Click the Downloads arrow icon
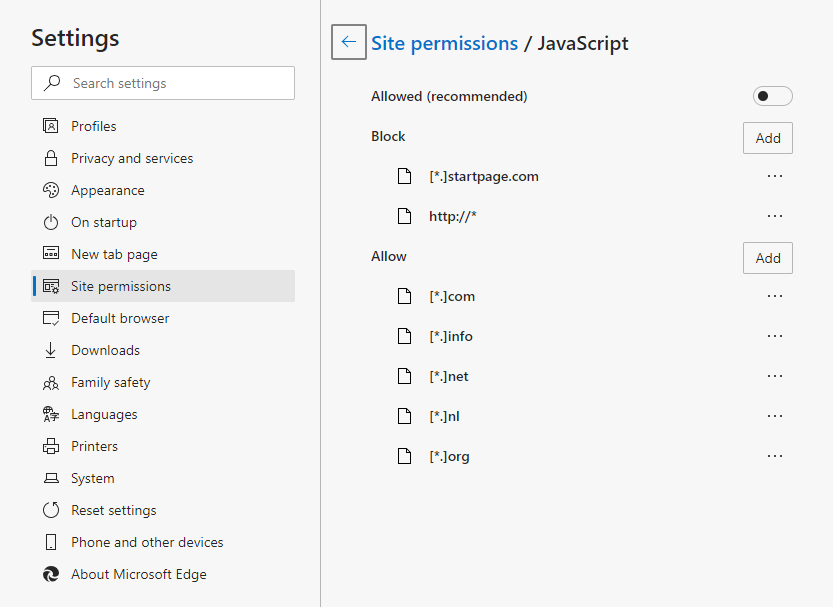 (51, 350)
